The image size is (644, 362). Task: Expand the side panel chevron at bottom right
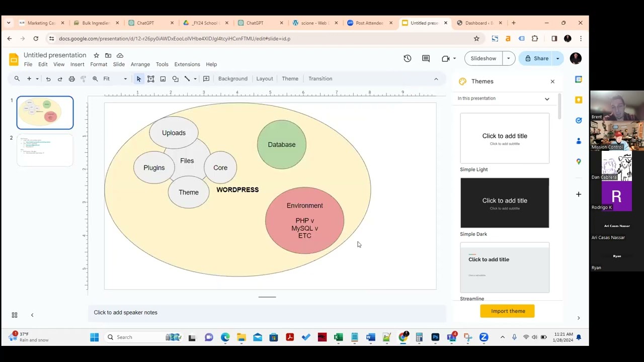[x=579, y=318]
